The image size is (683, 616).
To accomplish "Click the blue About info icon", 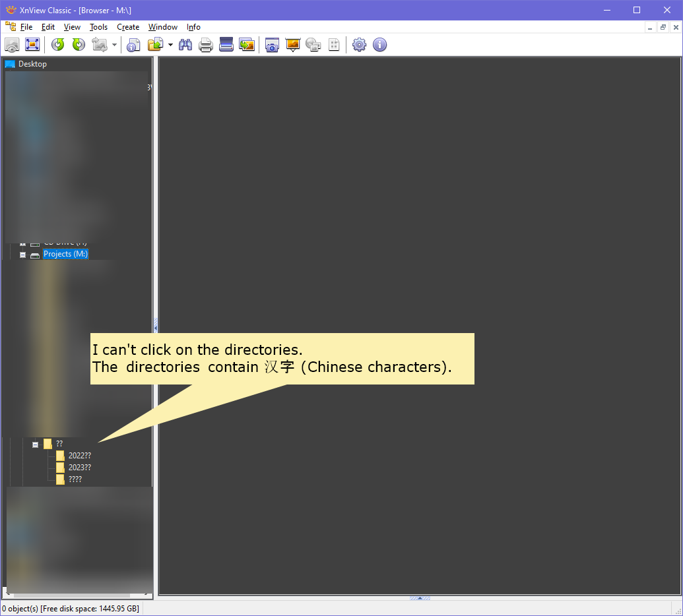I will click(380, 44).
